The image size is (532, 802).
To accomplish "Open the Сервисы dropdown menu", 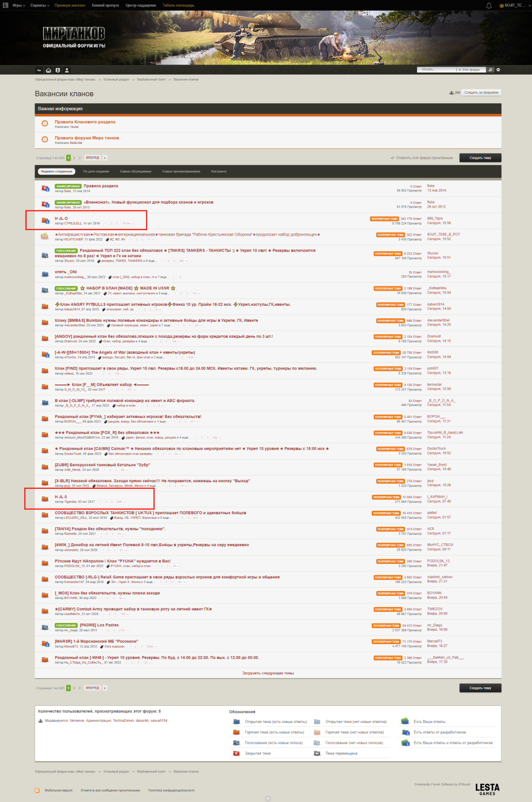I will [40, 5].
